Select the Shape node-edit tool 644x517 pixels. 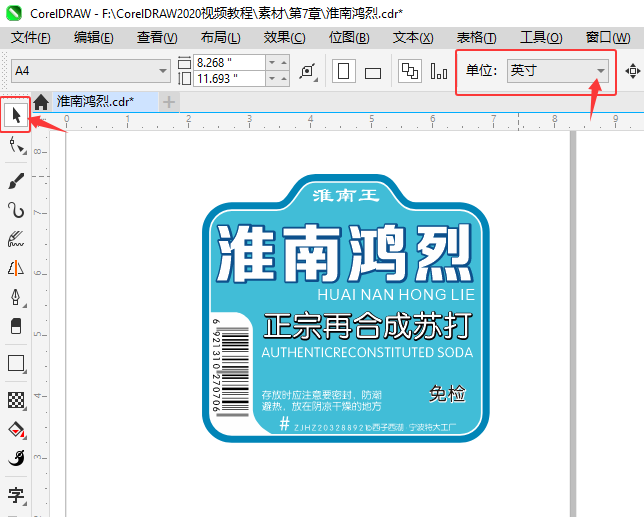point(16,145)
